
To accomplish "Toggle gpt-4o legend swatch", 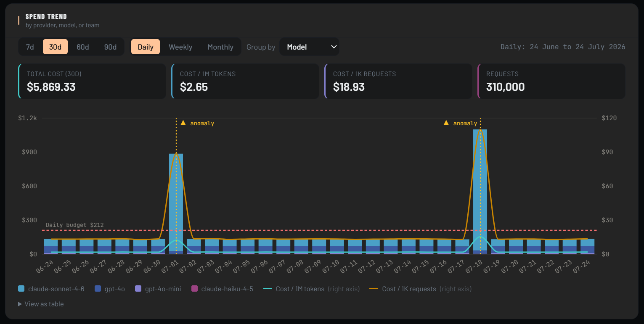I will click(x=98, y=289).
